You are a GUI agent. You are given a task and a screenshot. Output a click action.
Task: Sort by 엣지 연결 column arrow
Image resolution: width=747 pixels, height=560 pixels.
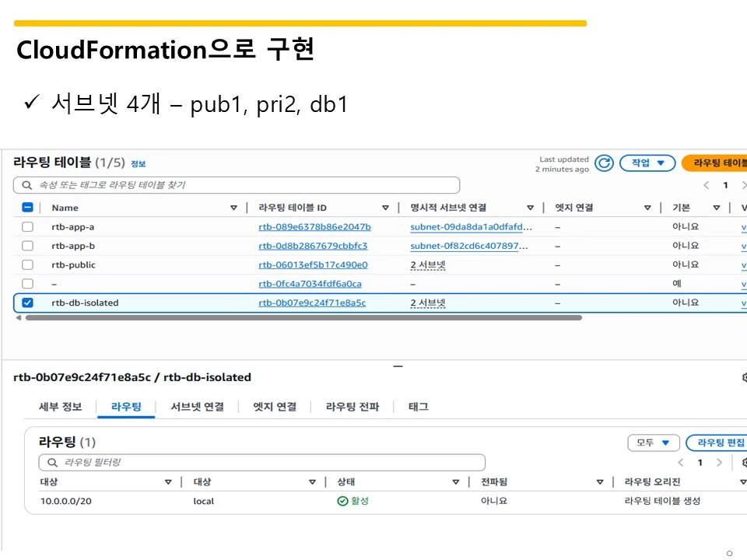[647, 208]
